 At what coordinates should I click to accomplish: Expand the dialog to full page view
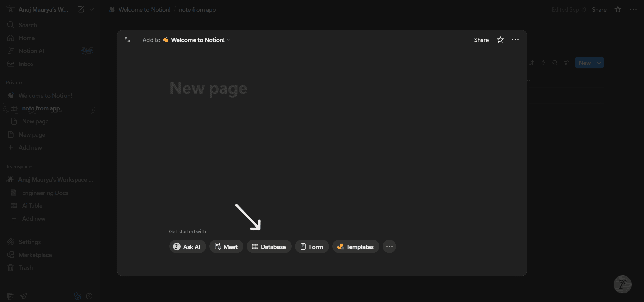(127, 40)
